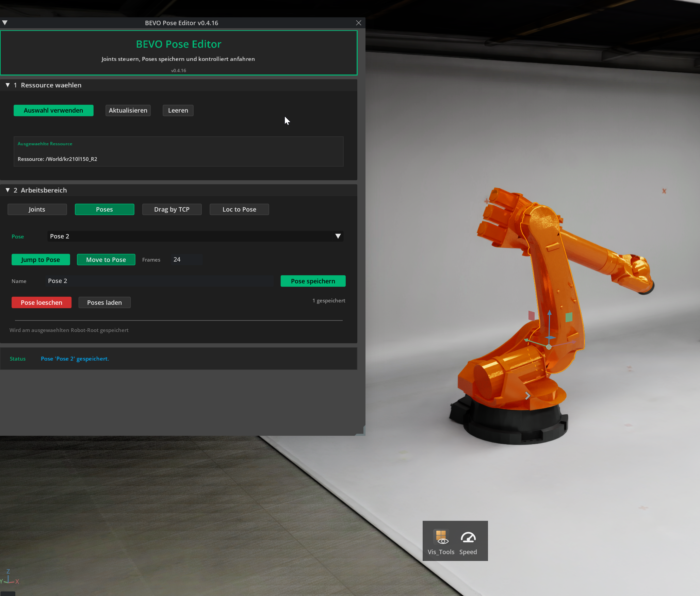Image resolution: width=700 pixels, height=596 pixels.
Task: Click the 'Wird am ausgewaehlten Robot-Root gespeichert' hint
Action: (69, 330)
